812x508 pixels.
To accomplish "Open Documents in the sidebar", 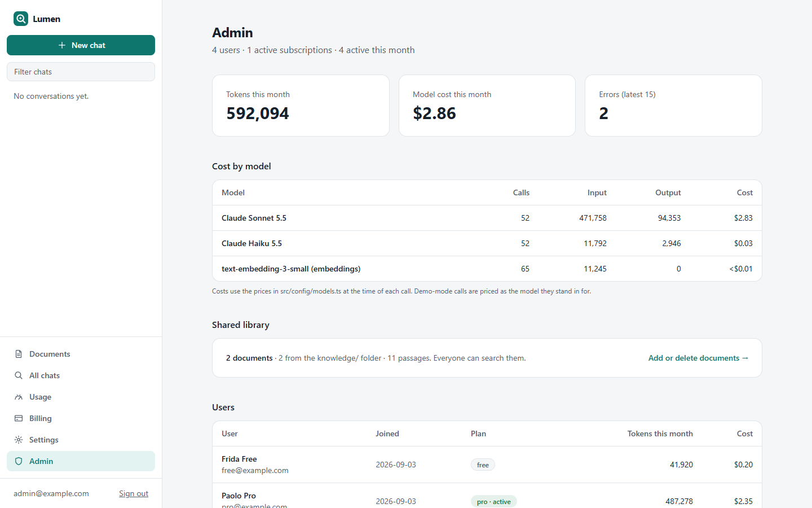I will click(81, 354).
